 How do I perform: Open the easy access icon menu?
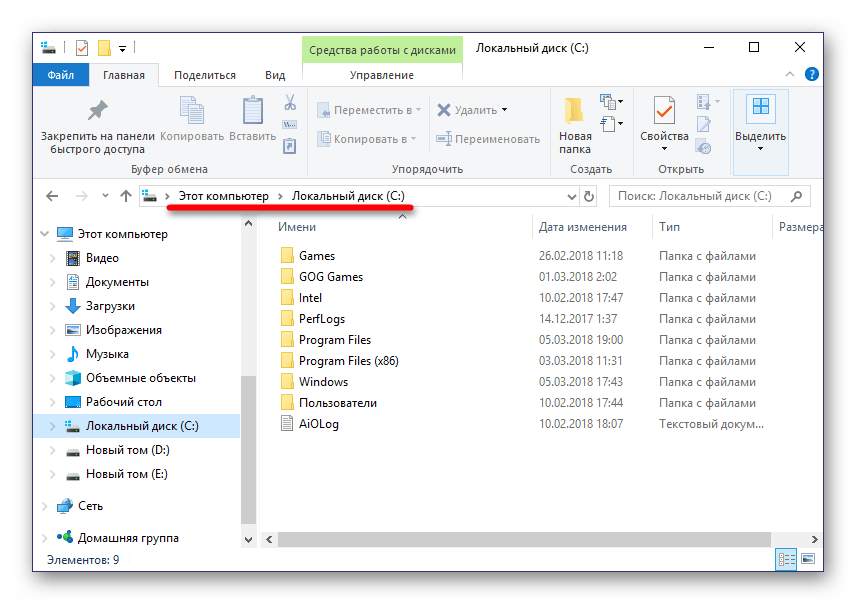[x=611, y=124]
